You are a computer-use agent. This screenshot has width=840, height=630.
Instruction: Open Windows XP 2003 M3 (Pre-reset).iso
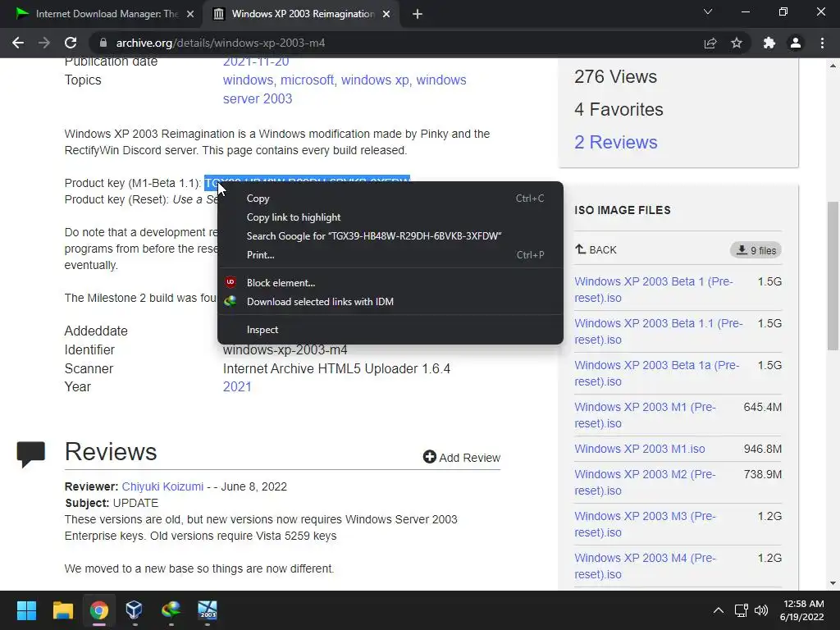[645, 524]
